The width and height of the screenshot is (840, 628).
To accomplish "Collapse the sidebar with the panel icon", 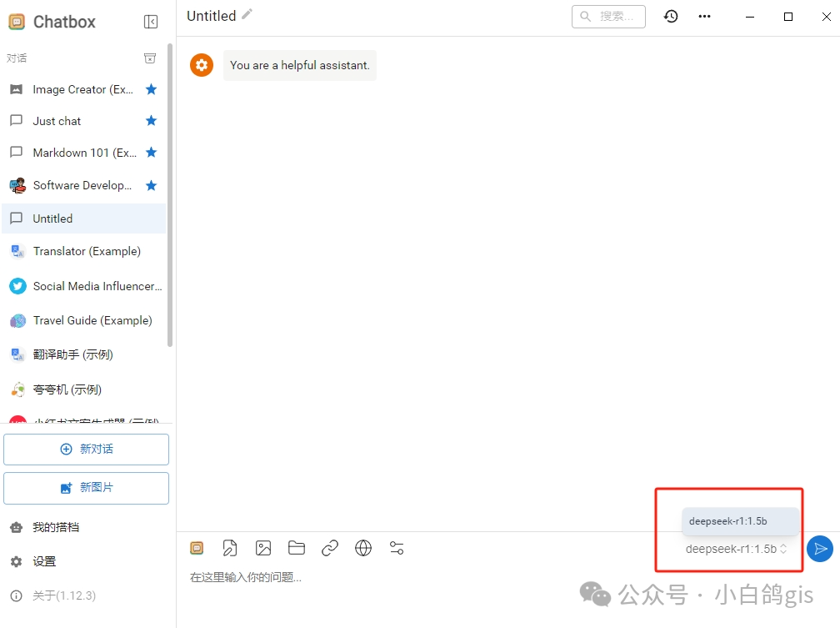I will tap(151, 22).
